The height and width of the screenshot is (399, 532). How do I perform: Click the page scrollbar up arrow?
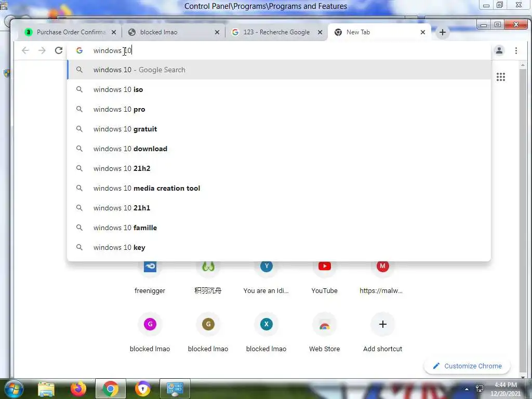click(x=523, y=64)
